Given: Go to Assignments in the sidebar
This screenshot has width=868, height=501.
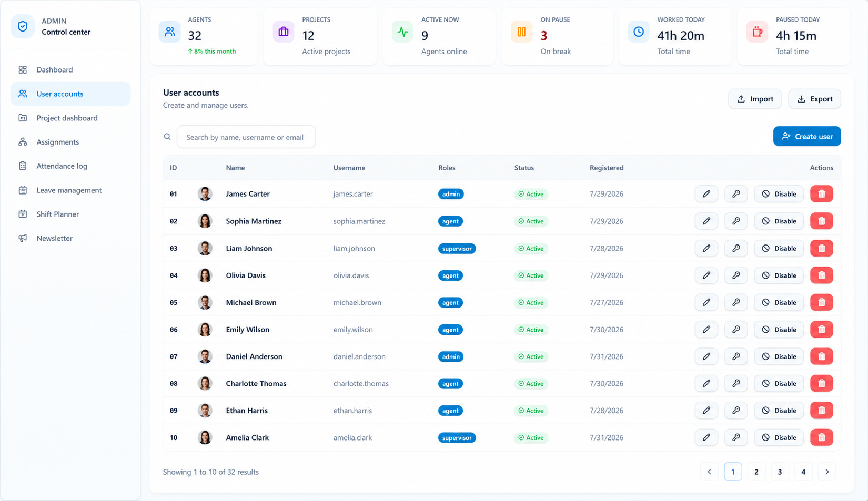Looking at the screenshot, I should (70, 142).
